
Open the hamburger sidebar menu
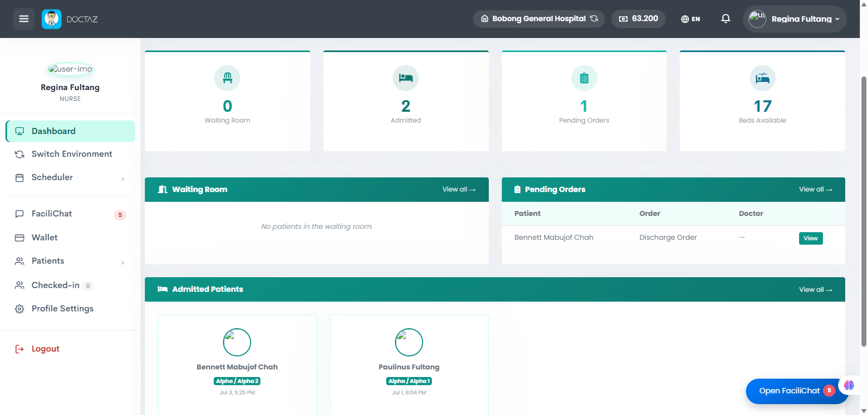24,19
